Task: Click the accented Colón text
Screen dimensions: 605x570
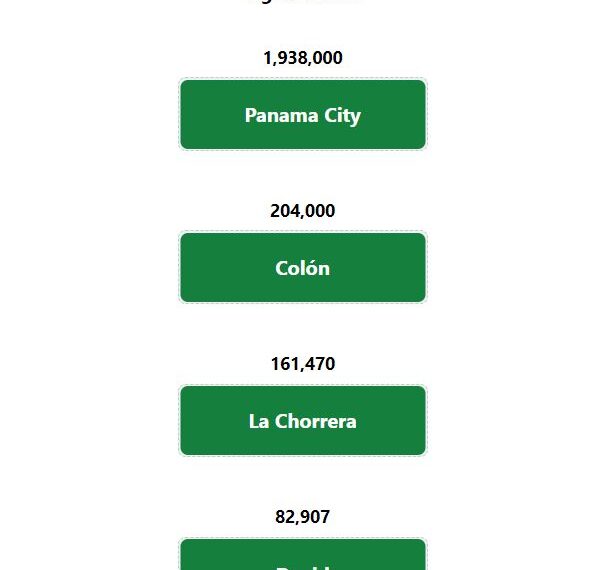Action: 303,267
